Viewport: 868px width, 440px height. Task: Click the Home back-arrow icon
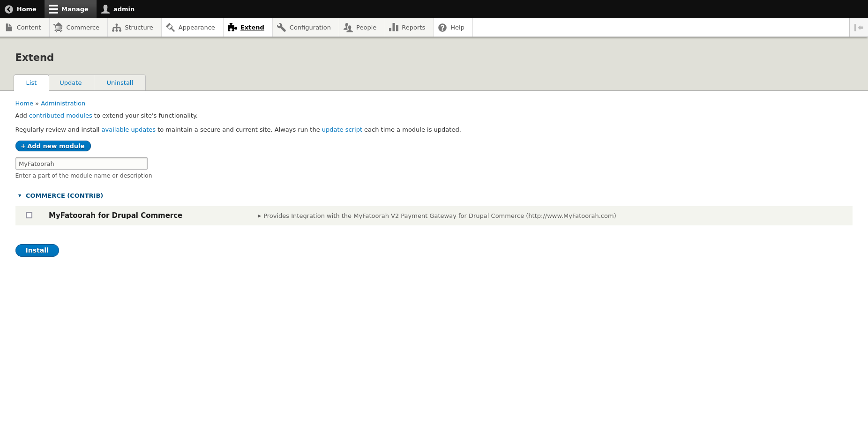point(9,9)
